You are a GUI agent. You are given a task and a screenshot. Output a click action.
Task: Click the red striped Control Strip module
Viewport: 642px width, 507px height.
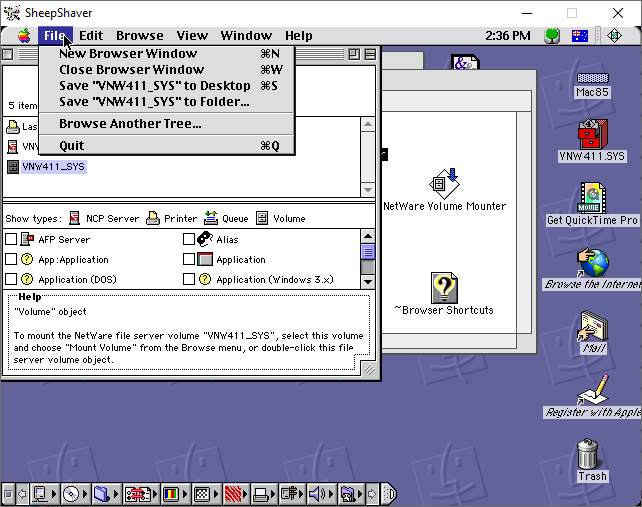pyautogui.click(x=237, y=494)
